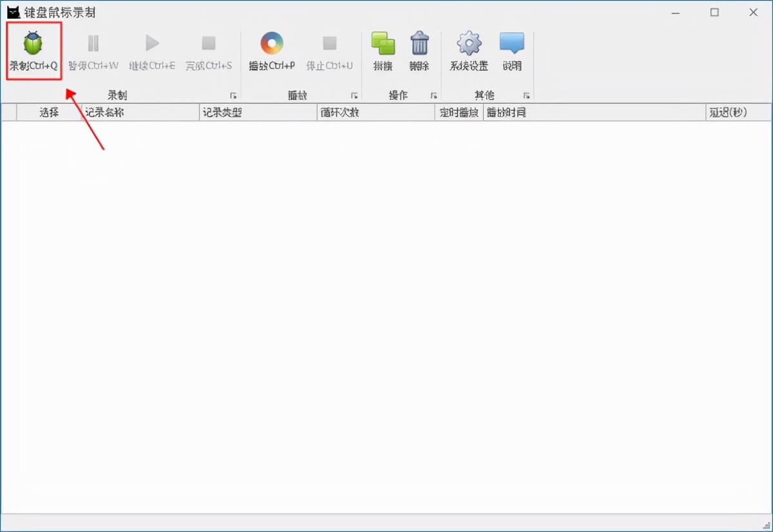Click the 说明 toolbar button

511,52
